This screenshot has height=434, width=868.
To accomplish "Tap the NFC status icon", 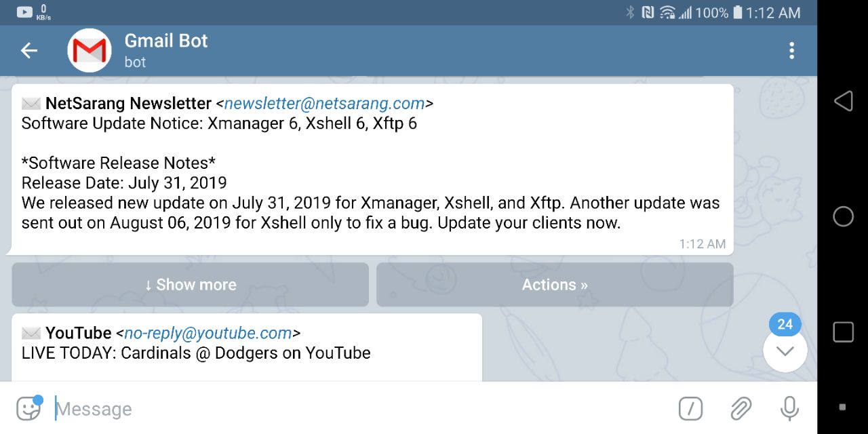I will 648,12.
